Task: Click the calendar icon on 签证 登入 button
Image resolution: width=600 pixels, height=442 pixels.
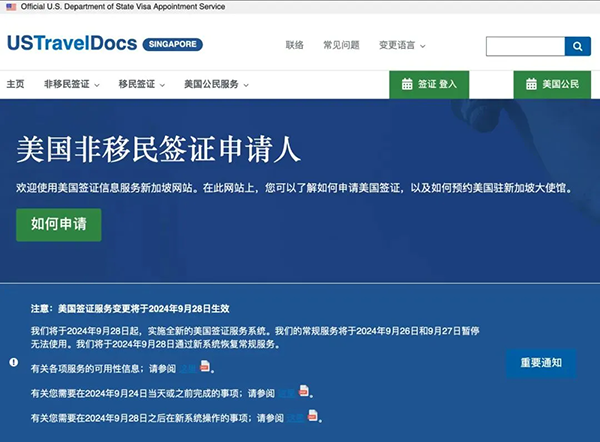Action: 407,84
